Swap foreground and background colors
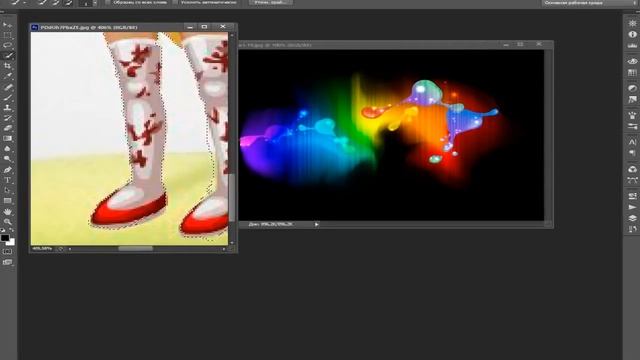 12,231
